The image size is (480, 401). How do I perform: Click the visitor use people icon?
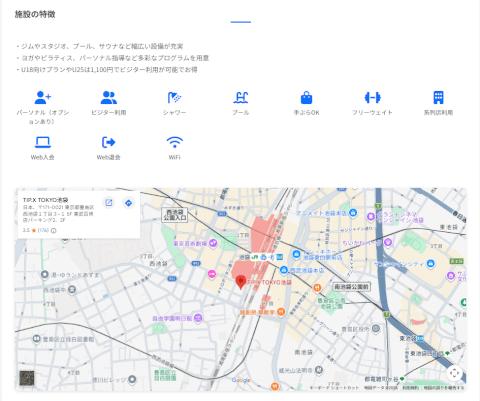click(x=109, y=98)
